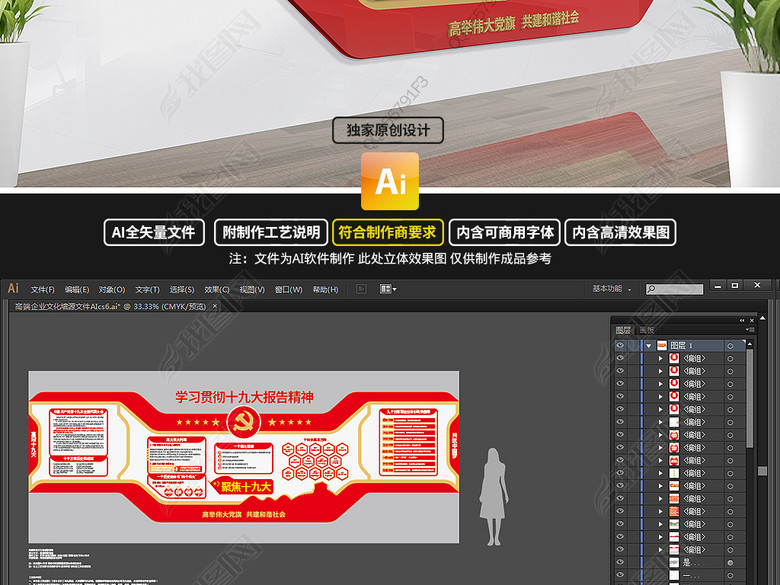Open the 文件(F) menu
The height and width of the screenshot is (585, 780).
(43, 289)
